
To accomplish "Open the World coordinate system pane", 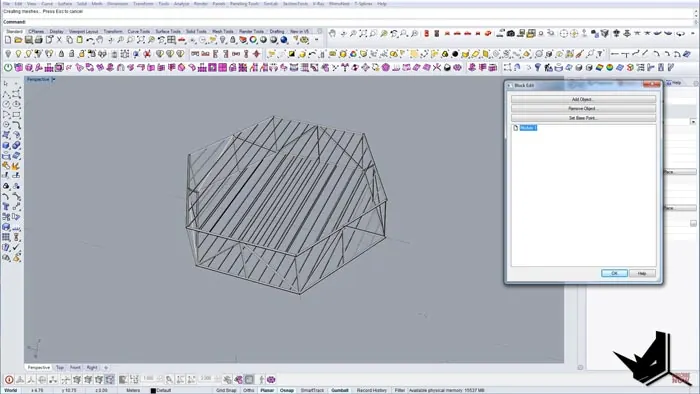I will click(11, 390).
